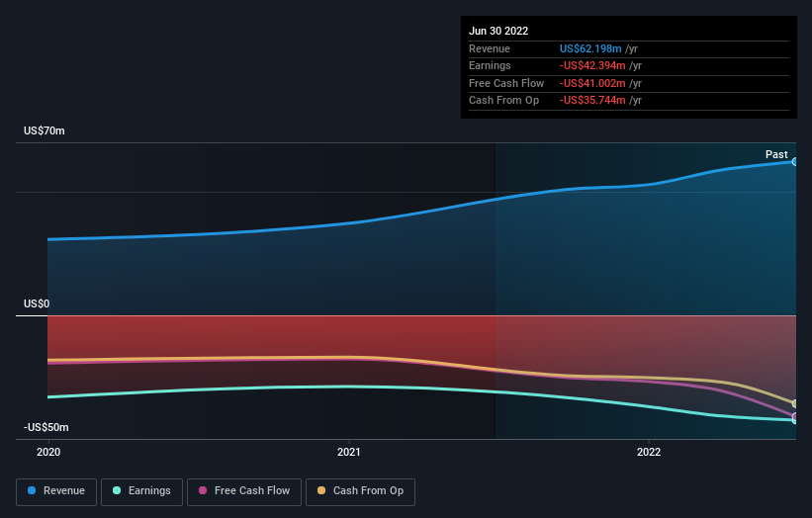
Task: Click the US$0 y-axis label
Action: coord(37,303)
